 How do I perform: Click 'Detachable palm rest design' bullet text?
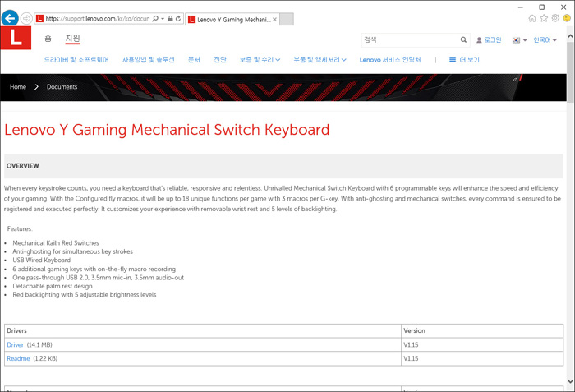(x=53, y=286)
